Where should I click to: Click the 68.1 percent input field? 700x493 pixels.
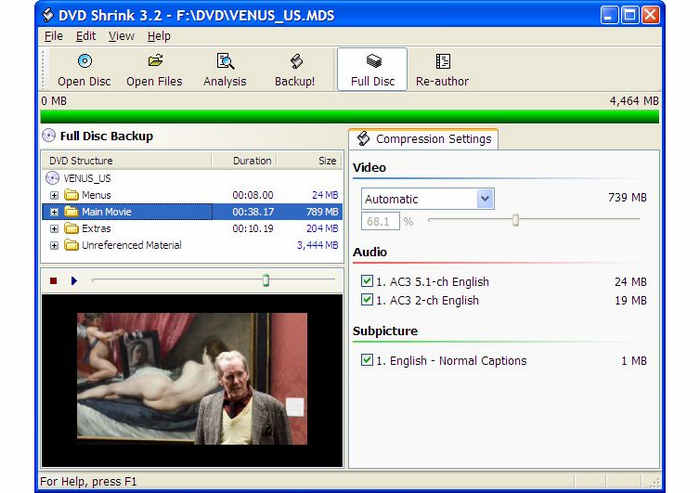coord(380,221)
